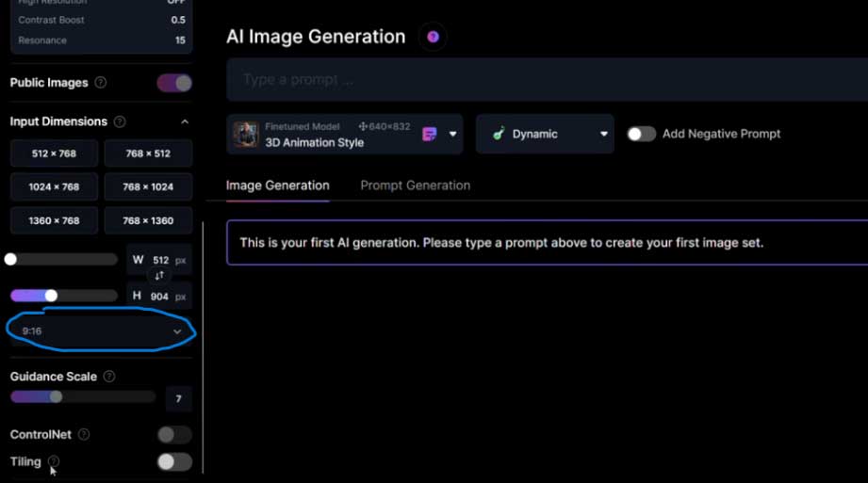The width and height of the screenshot is (868, 483).
Task: Click the 3D Animation Style model thumbnail
Action: click(x=246, y=135)
